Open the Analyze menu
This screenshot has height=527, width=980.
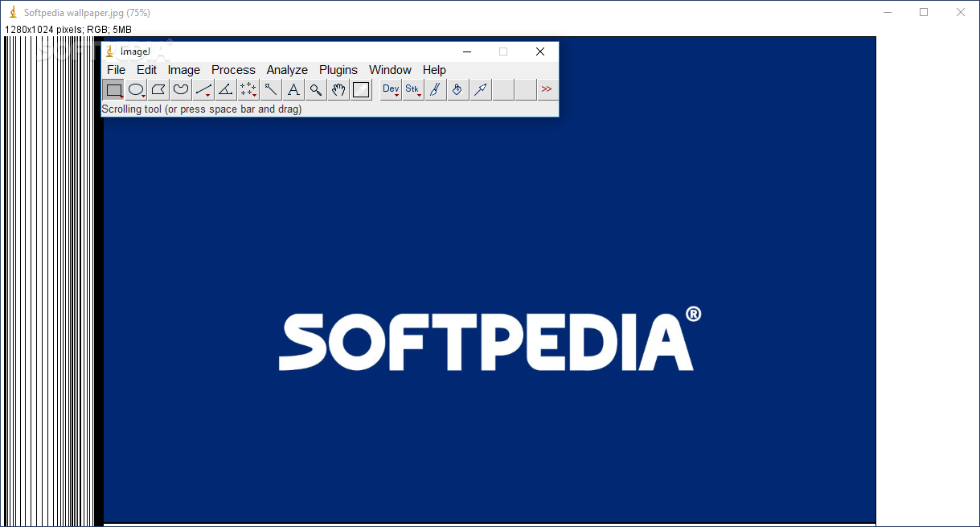coord(287,70)
